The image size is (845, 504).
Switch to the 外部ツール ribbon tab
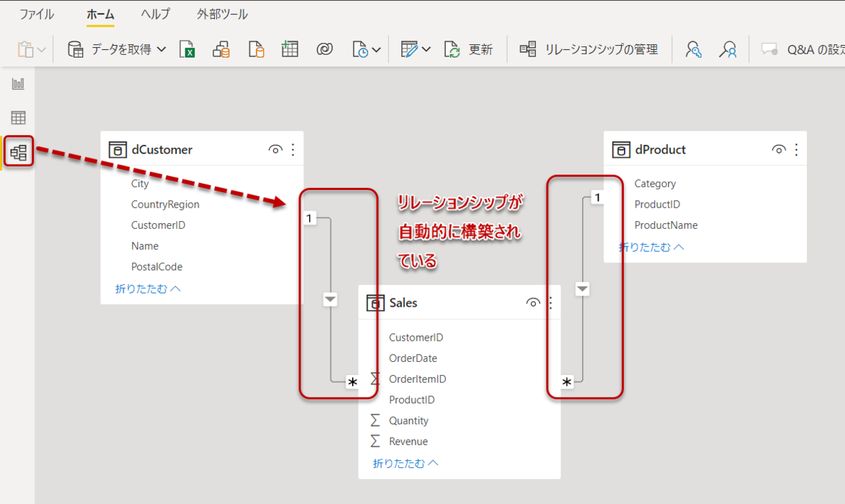[222, 13]
